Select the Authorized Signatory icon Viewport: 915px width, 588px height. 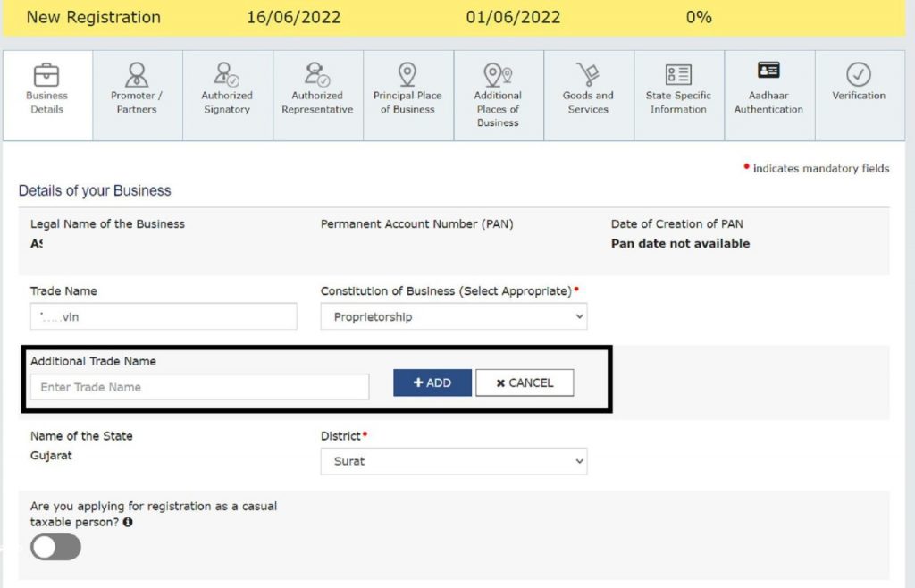pos(227,73)
